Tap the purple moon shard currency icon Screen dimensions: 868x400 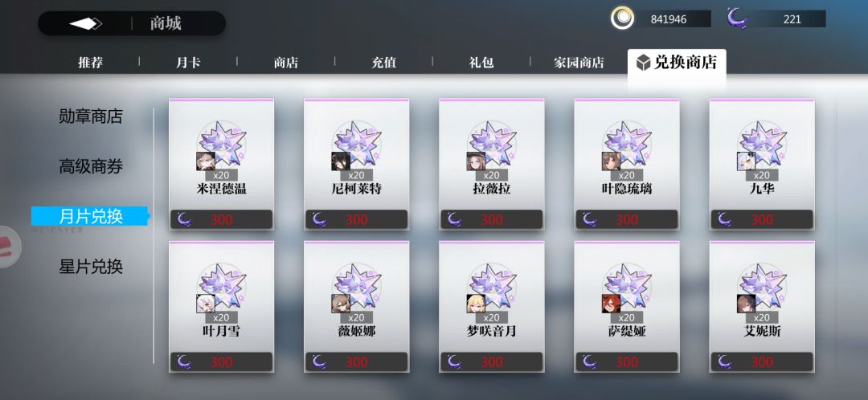(737, 18)
